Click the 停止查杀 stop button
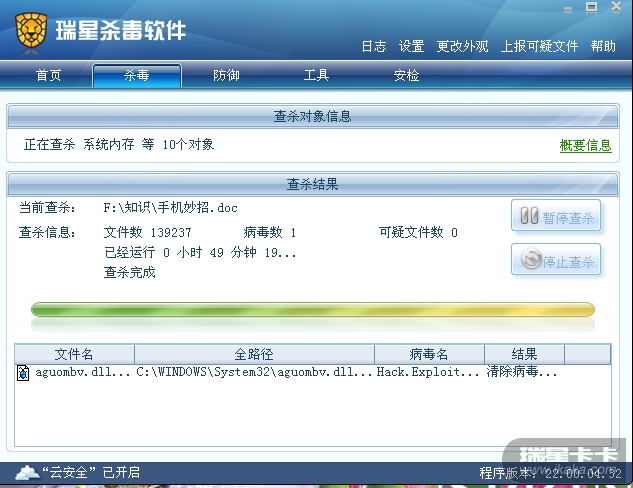 pos(556,260)
